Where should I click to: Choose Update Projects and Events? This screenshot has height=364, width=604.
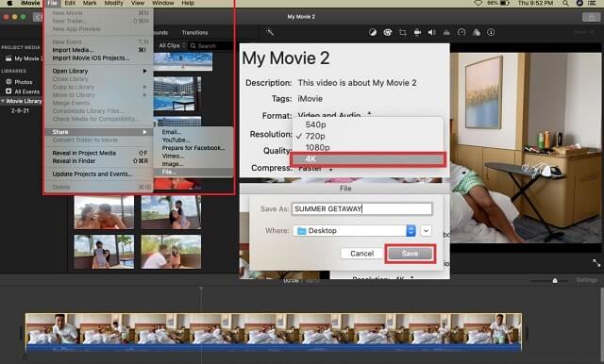(x=99, y=174)
